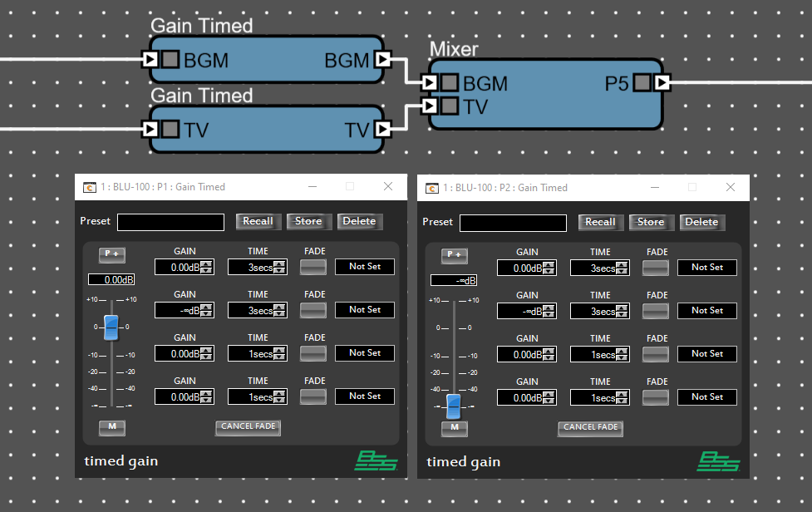Click the Preset field in P2 window
Image resolution: width=812 pixels, height=512 pixels.
coord(513,223)
